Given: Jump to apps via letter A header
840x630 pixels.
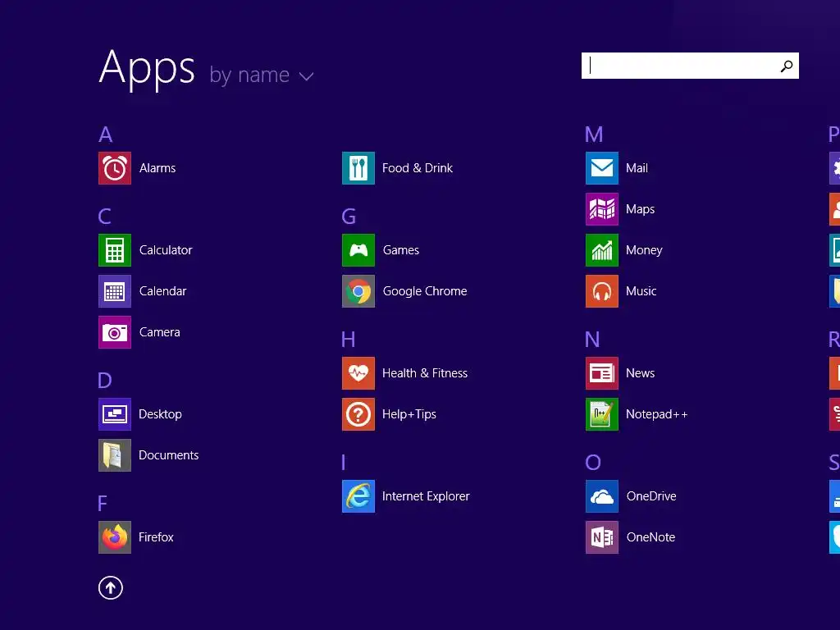Looking at the screenshot, I should tap(106, 135).
